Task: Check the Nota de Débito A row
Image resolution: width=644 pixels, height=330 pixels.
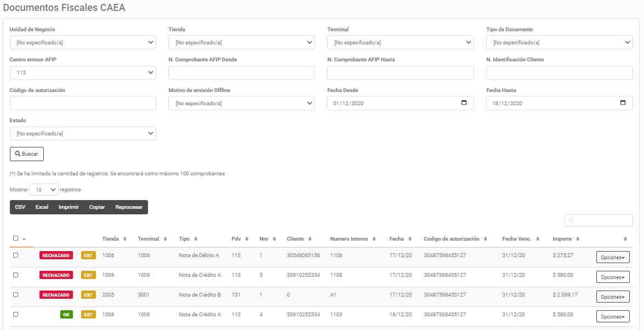Action: click(15, 255)
